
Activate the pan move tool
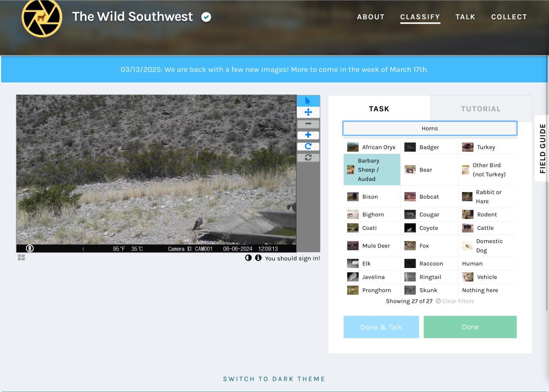(x=308, y=112)
